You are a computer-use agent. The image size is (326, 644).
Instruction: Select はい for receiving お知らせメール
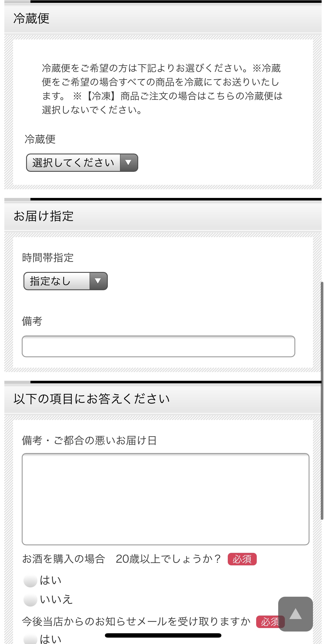tap(30, 638)
